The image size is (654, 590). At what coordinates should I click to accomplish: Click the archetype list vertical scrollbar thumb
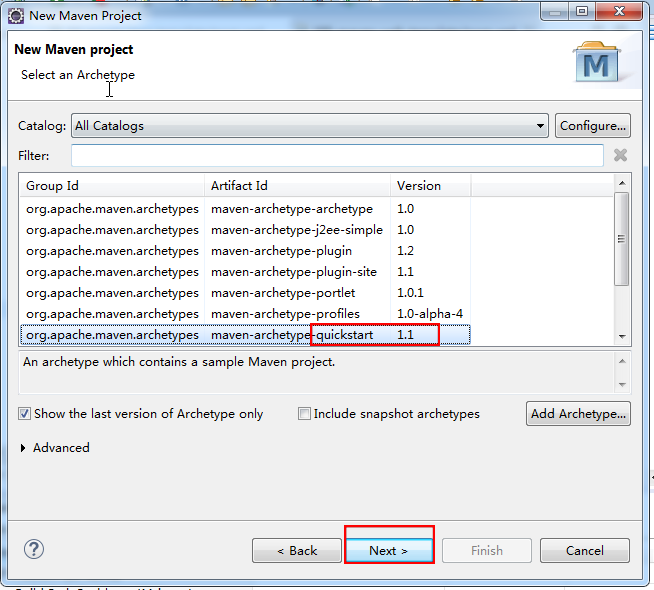click(x=621, y=239)
